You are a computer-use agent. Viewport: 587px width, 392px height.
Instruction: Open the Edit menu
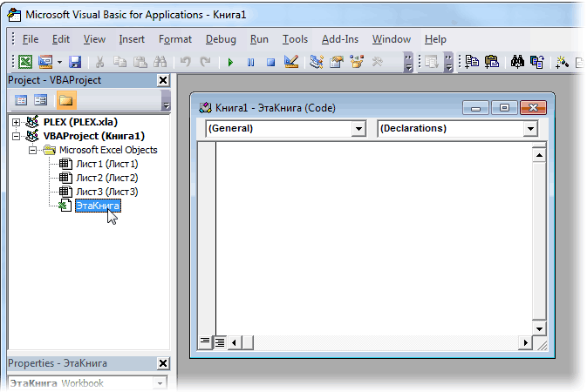[61, 39]
